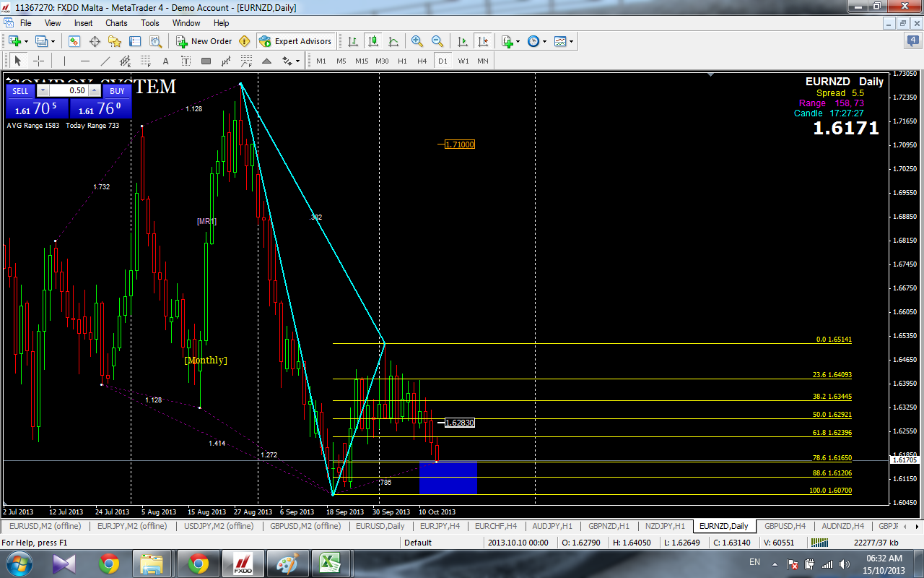Open Windows Start button
Screen dimensions: 924x578
coord(19,562)
